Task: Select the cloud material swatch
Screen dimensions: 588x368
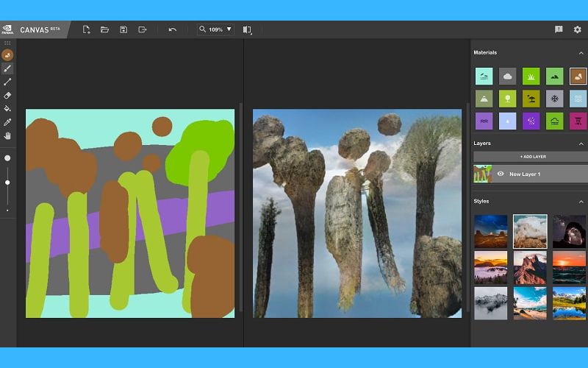Action: (507, 76)
